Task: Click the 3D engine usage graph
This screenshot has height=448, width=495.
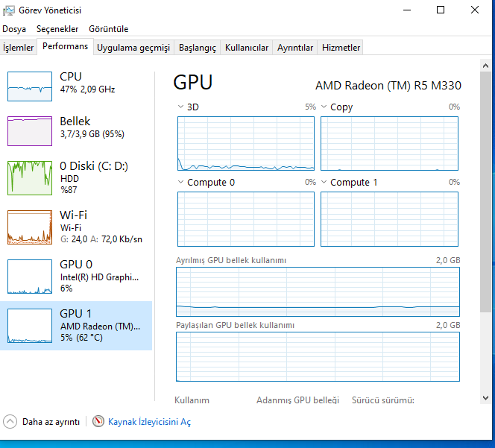Action: [x=246, y=143]
